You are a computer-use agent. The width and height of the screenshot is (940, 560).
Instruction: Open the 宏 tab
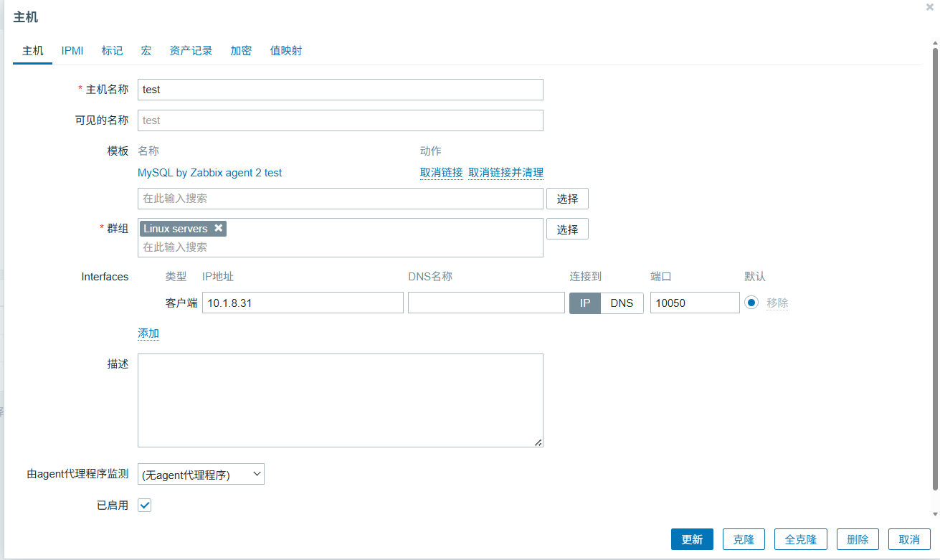[x=146, y=51]
